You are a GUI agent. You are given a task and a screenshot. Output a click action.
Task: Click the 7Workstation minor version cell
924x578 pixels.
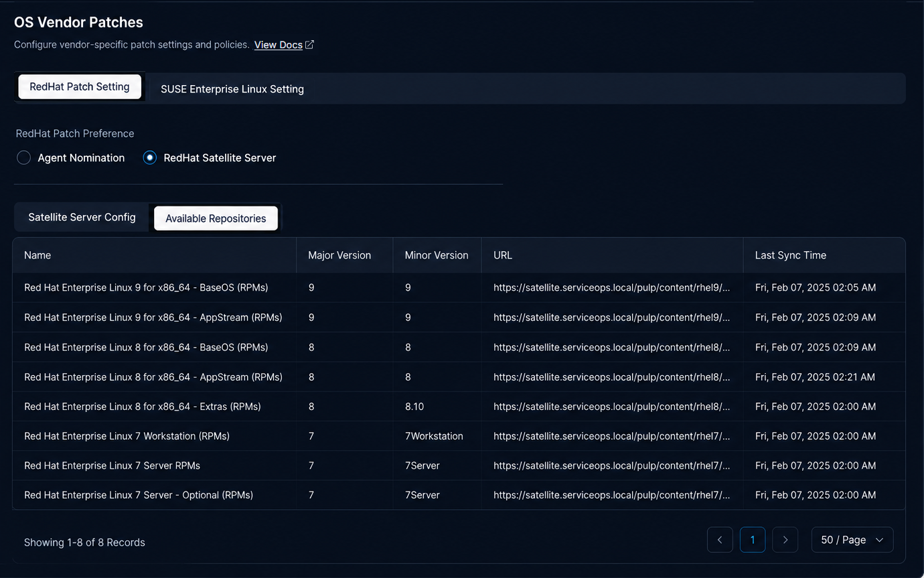(x=434, y=436)
